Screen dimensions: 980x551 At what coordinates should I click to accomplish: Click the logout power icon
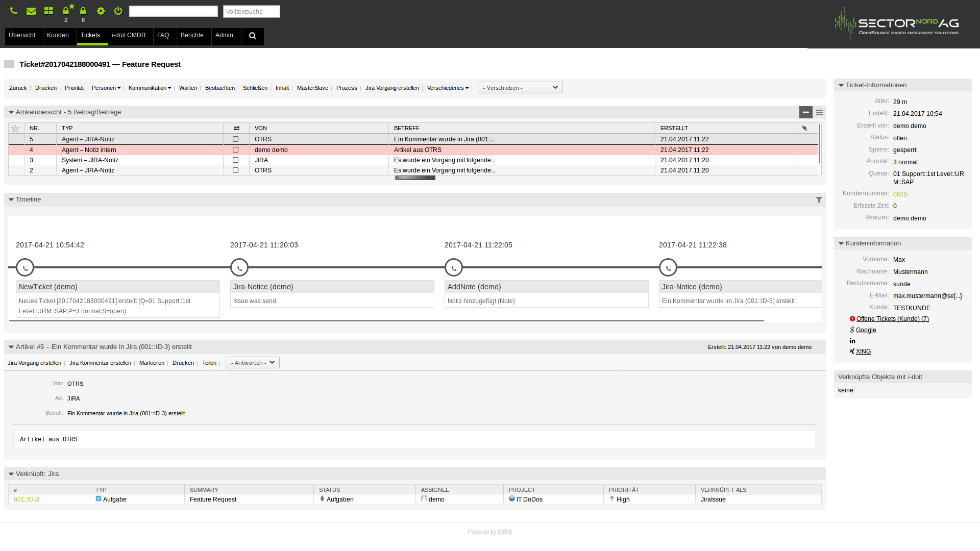[118, 11]
